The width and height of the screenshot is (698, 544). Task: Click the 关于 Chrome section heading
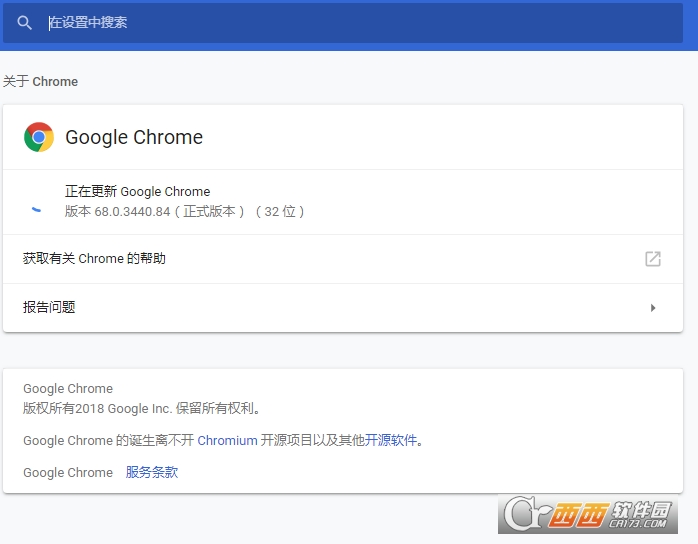click(x=40, y=82)
